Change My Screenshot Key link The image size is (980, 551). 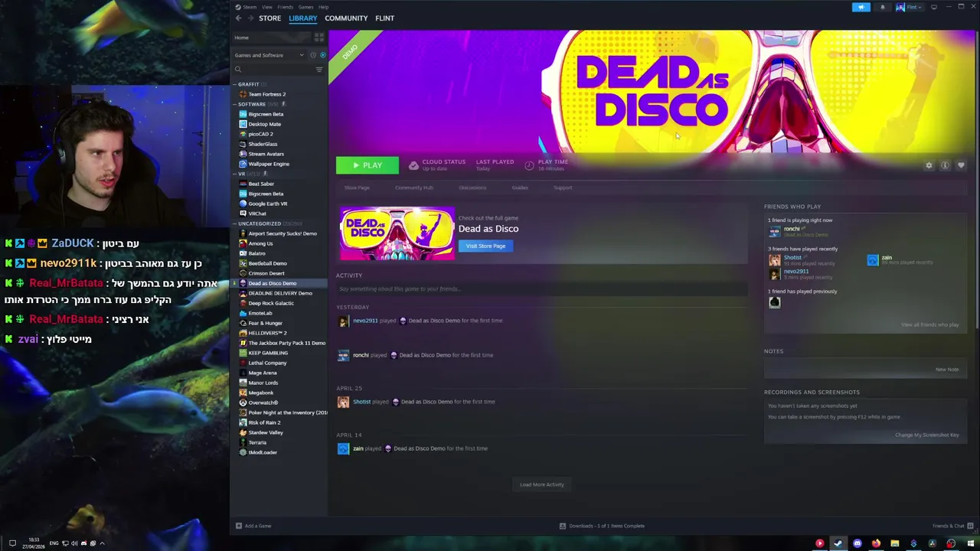(927, 435)
